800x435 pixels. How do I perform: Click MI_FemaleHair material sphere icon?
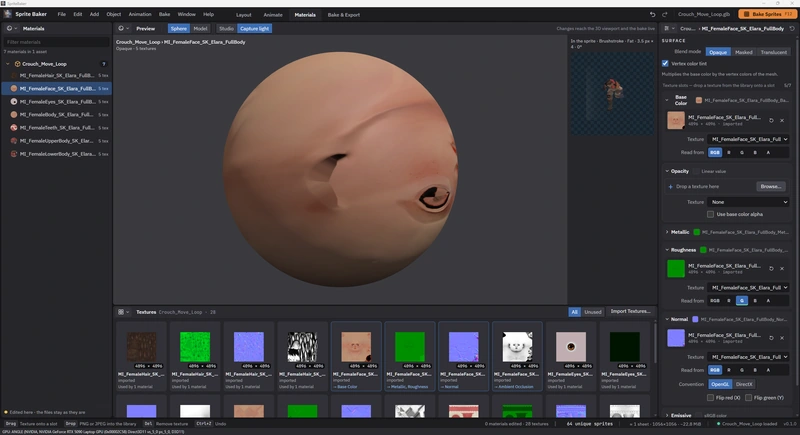[x=14, y=75]
